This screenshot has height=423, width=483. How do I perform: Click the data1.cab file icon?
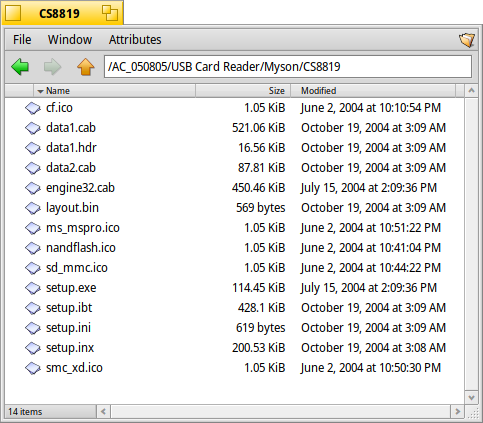(x=33, y=128)
